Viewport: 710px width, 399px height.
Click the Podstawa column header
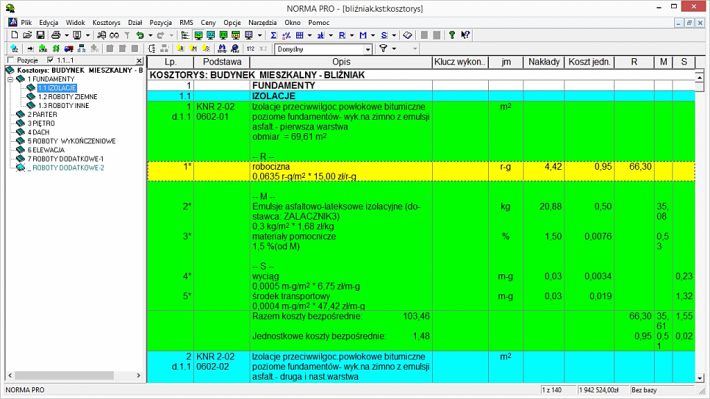pyautogui.click(x=222, y=62)
